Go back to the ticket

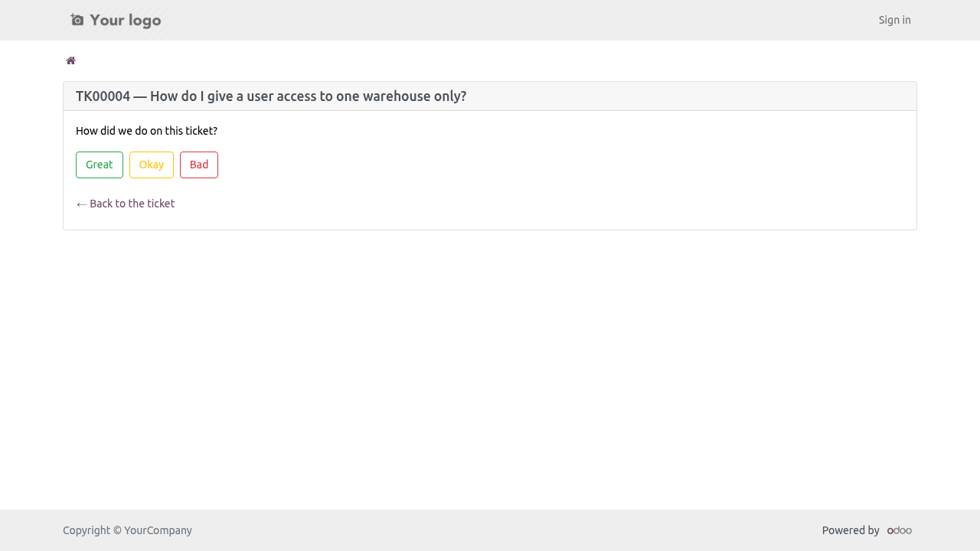pos(126,204)
